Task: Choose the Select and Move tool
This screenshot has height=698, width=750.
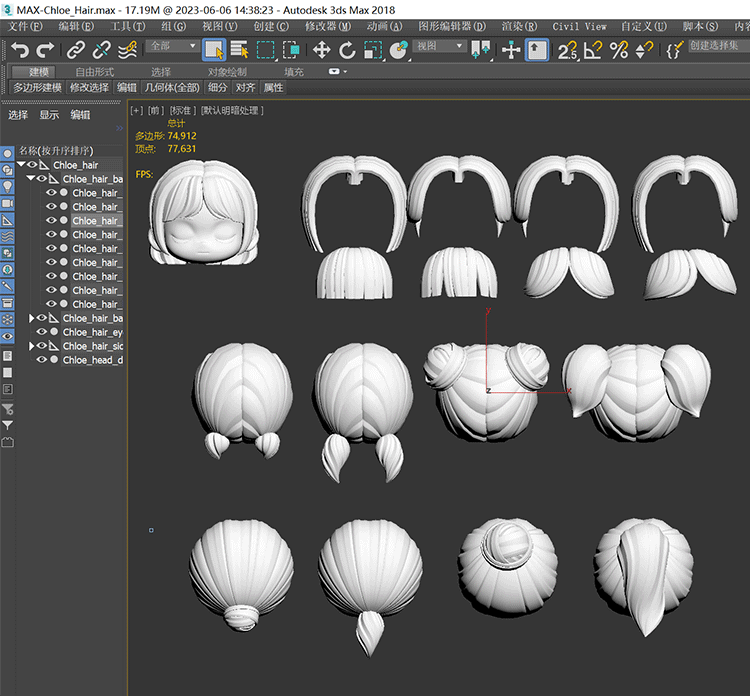Action: (x=321, y=49)
